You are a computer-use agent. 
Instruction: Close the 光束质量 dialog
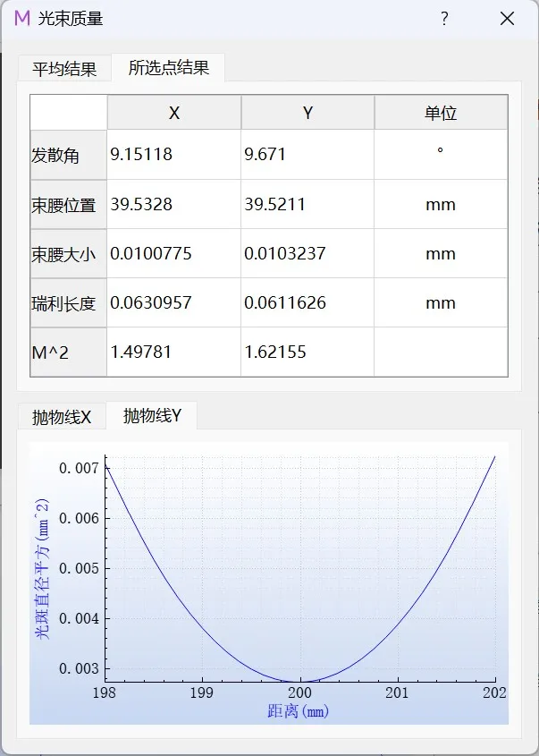(x=507, y=19)
